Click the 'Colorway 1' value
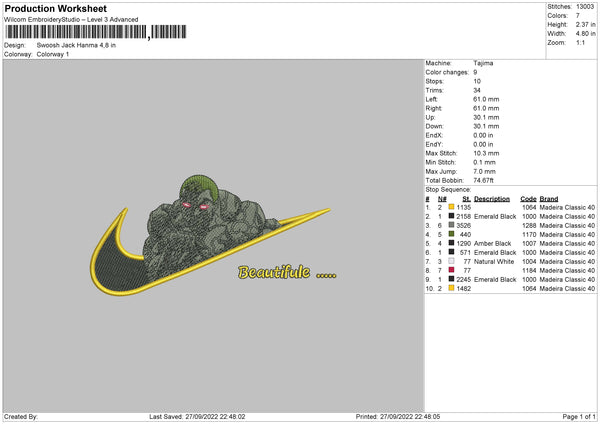This screenshot has height=424, width=600. coord(53,54)
